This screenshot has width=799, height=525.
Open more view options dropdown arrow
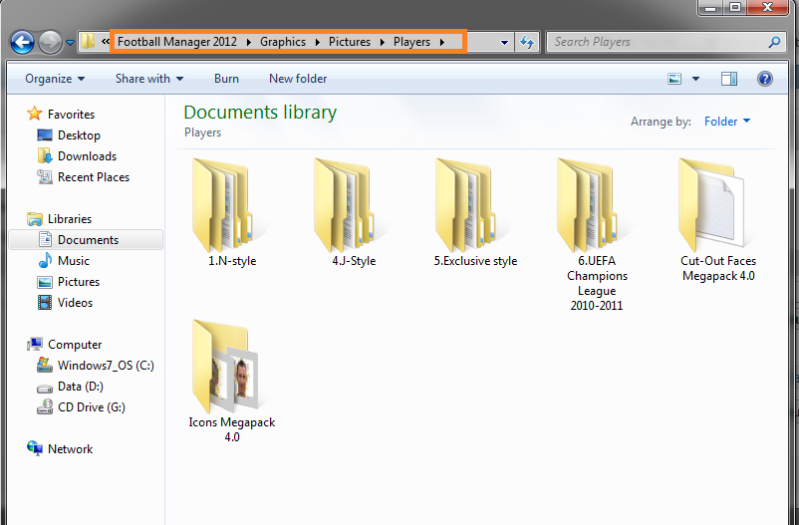(x=696, y=79)
